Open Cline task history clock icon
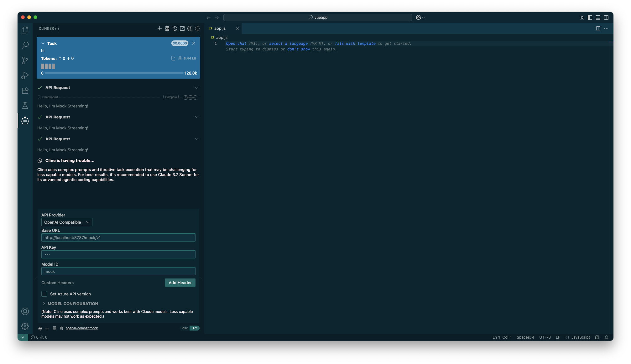Image resolution: width=631 pixels, height=364 pixels. tap(175, 29)
